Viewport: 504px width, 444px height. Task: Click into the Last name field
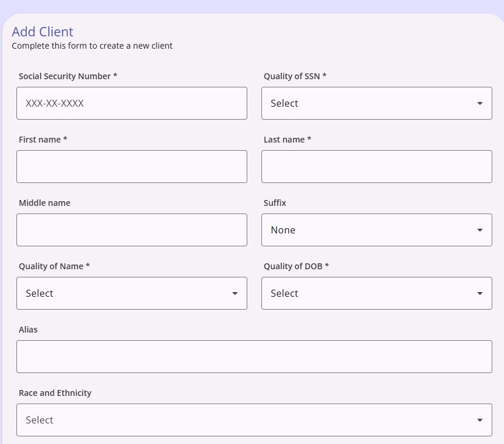pos(377,167)
